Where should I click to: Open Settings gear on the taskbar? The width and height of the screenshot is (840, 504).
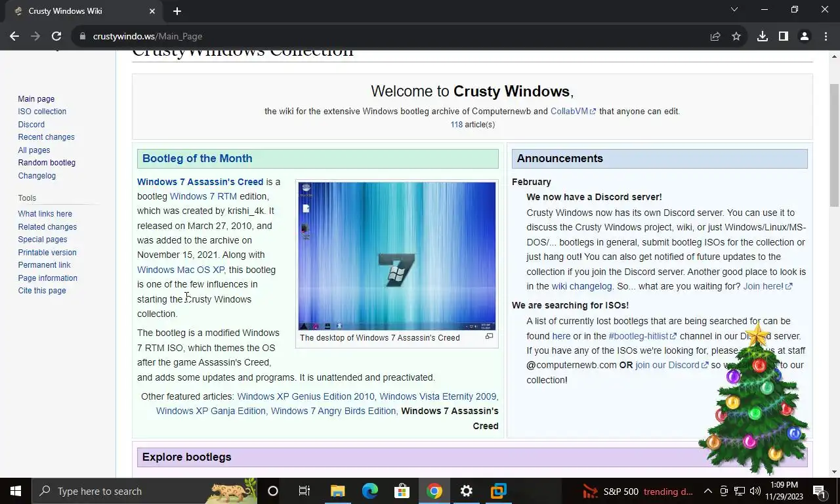[x=467, y=491]
